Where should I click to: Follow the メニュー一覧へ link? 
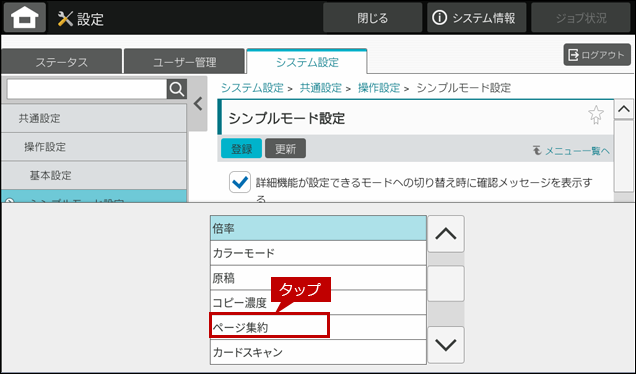click(x=572, y=151)
